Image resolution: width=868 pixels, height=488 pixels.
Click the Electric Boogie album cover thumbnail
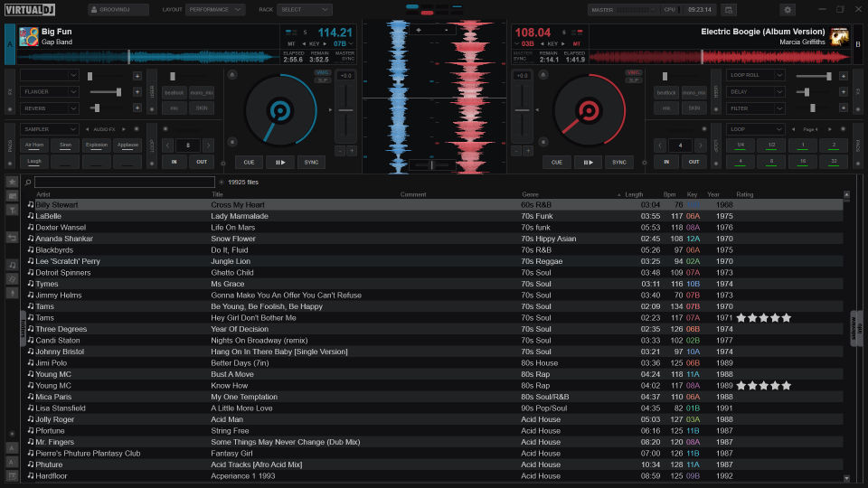coord(839,36)
